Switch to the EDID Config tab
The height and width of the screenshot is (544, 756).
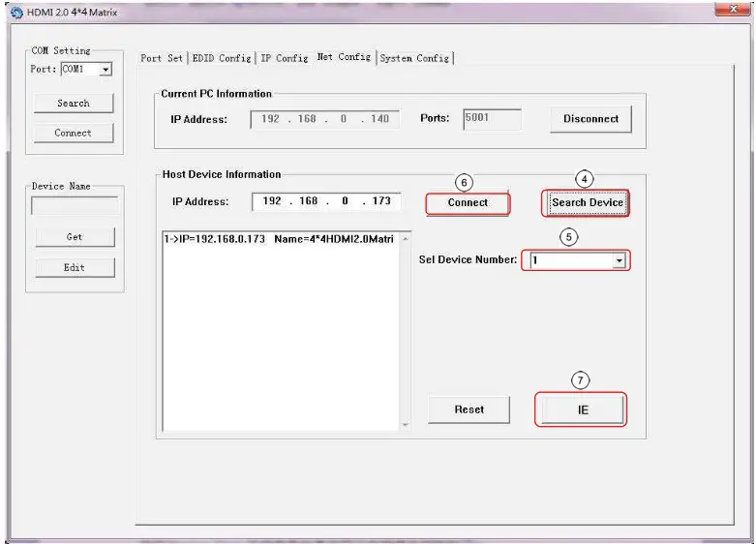pos(222,58)
